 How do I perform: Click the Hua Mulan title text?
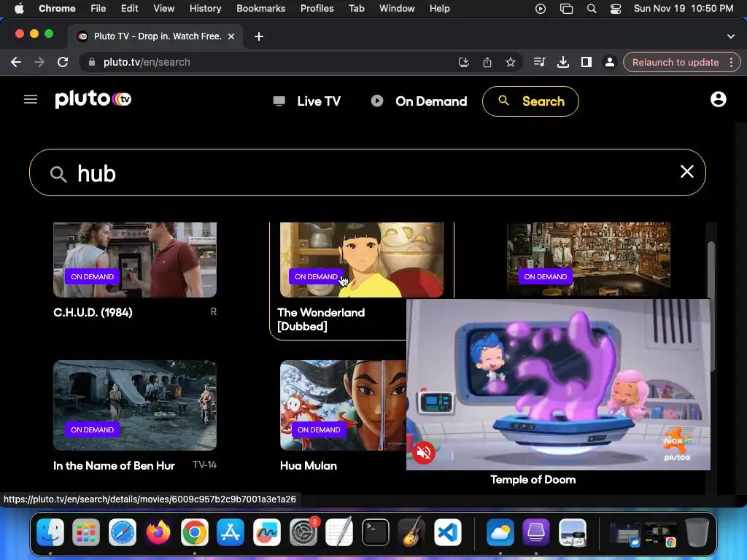click(x=309, y=466)
